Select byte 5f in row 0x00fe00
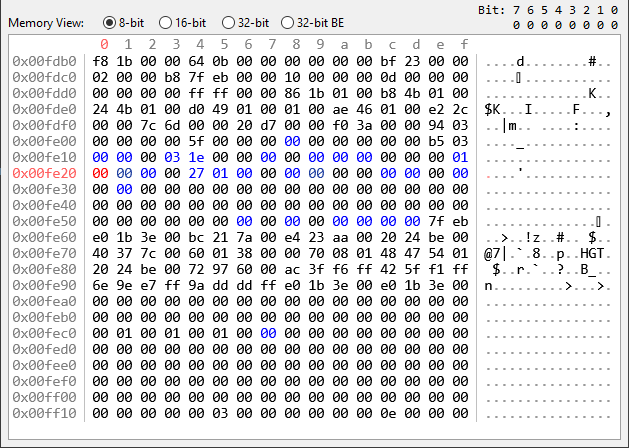This screenshot has height=448, width=629. point(196,141)
